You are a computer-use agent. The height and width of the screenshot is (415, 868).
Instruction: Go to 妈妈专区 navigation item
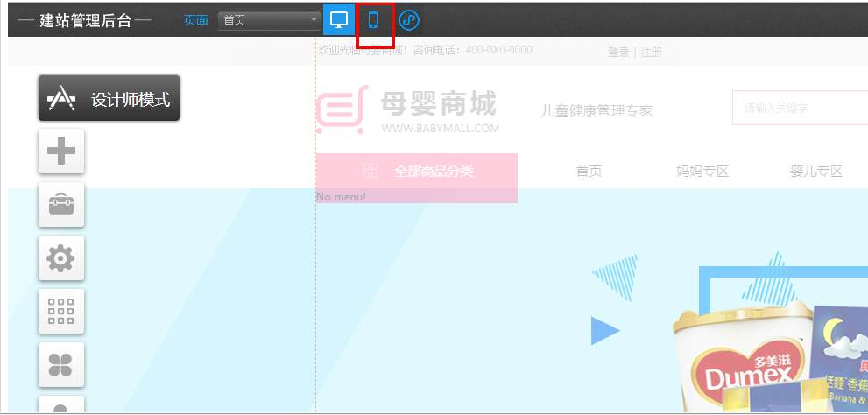click(x=702, y=172)
